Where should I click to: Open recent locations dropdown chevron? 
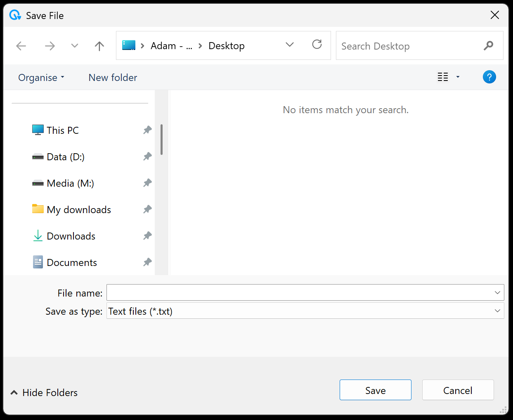[x=74, y=46]
